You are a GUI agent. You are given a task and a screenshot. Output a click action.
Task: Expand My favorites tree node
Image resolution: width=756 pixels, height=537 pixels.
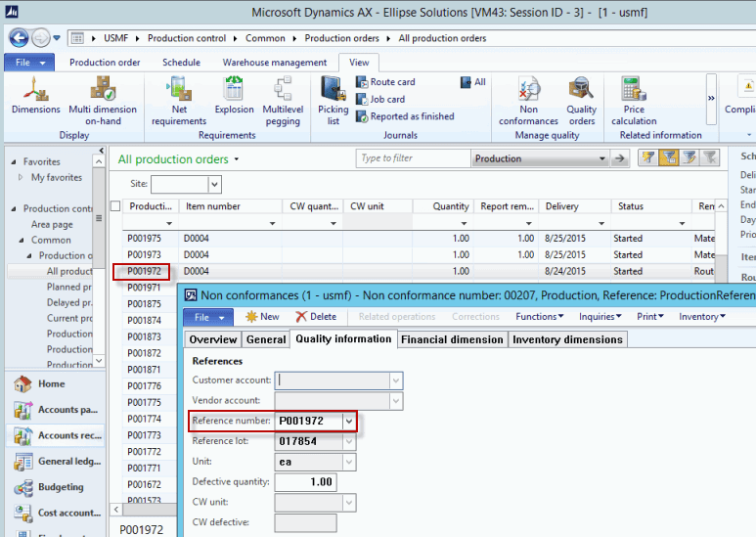(21, 177)
